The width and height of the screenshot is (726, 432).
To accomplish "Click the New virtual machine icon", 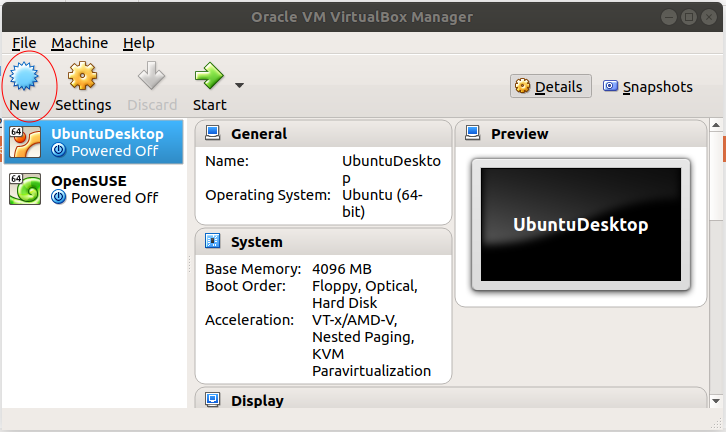I will [24, 76].
